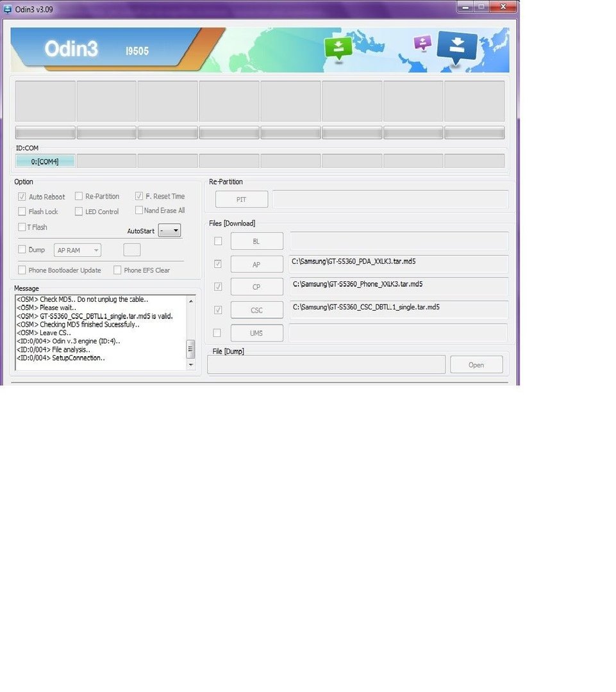Click the CP file button
616x692 pixels.
[256, 287]
